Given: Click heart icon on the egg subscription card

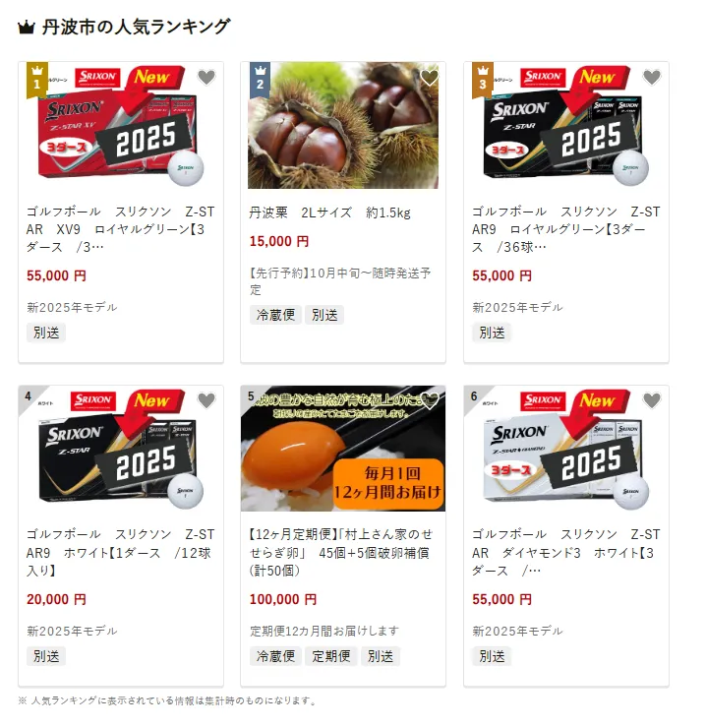Looking at the screenshot, I should (430, 400).
